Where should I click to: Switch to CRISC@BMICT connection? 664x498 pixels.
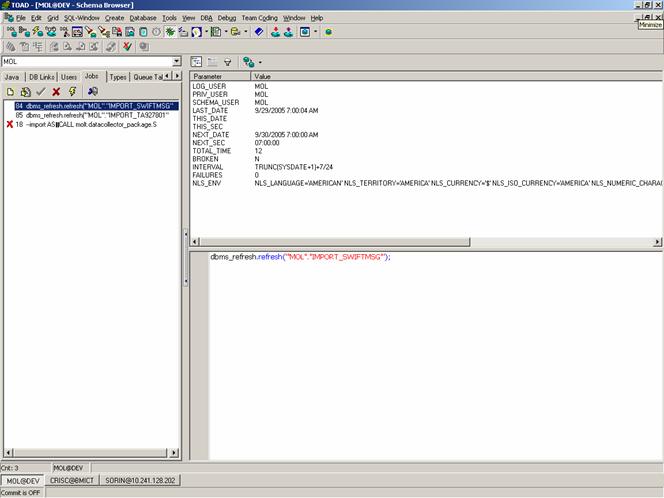pos(73,481)
